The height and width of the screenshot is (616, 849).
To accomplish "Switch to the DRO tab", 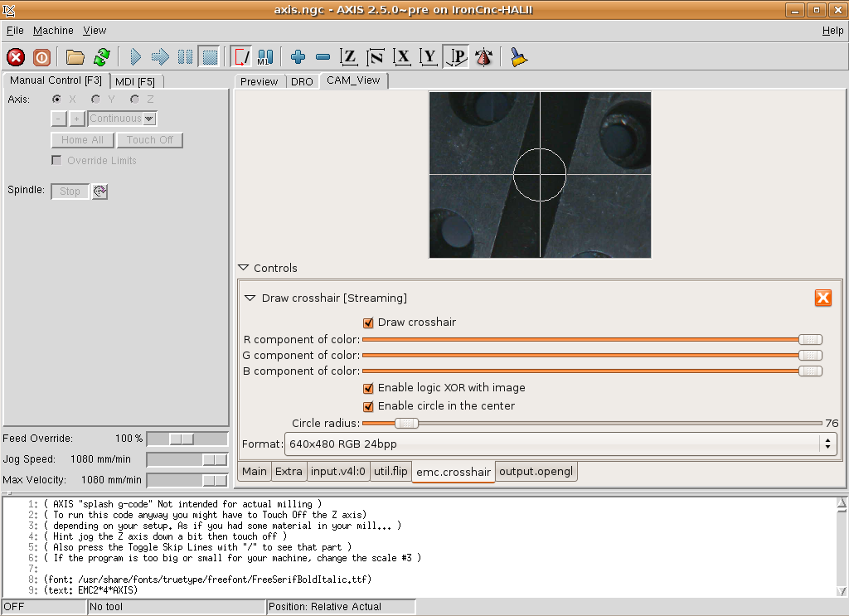I will (302, 82).
